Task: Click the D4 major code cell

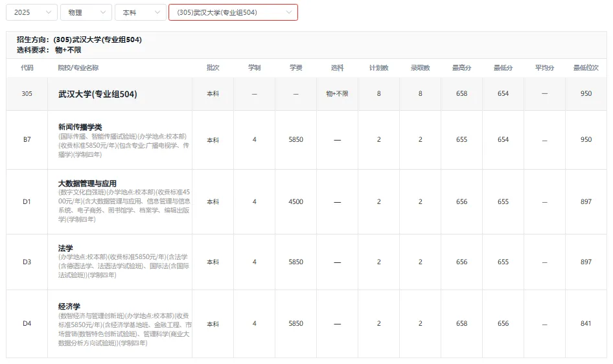Action: 27,323
